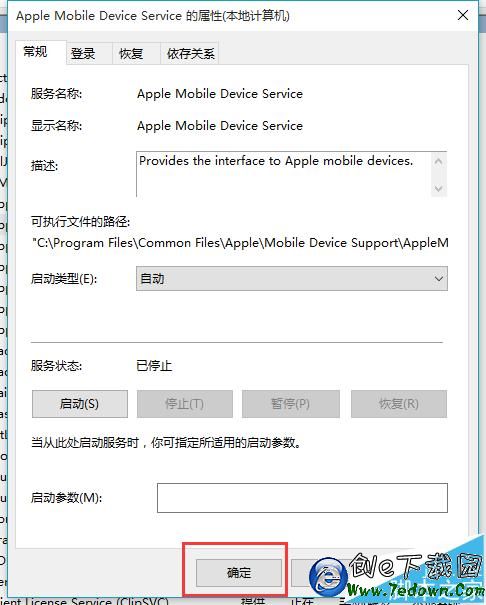Screen dimensions: 486x605
Task: Click the up arrow in description box
Action: coord(438,161)
